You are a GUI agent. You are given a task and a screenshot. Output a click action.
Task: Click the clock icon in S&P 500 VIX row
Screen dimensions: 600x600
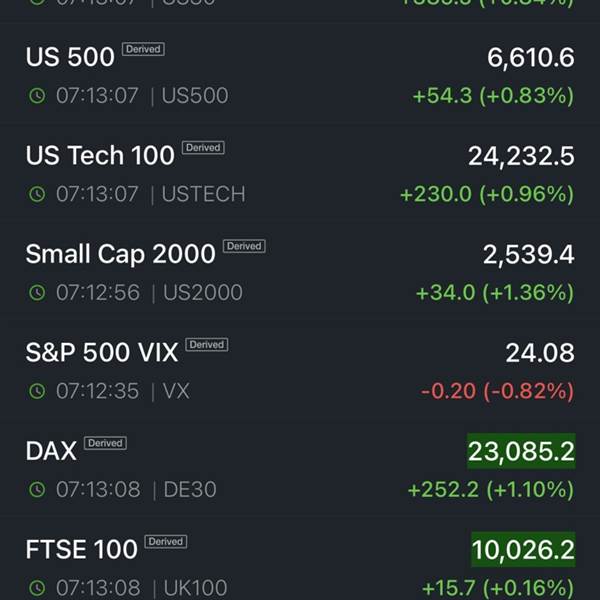point(37,391)
